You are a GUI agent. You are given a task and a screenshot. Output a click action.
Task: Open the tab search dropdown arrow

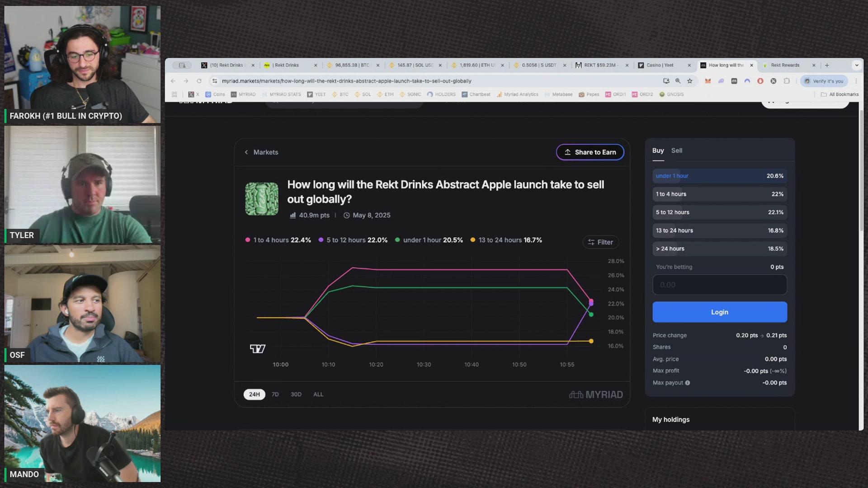856,65
